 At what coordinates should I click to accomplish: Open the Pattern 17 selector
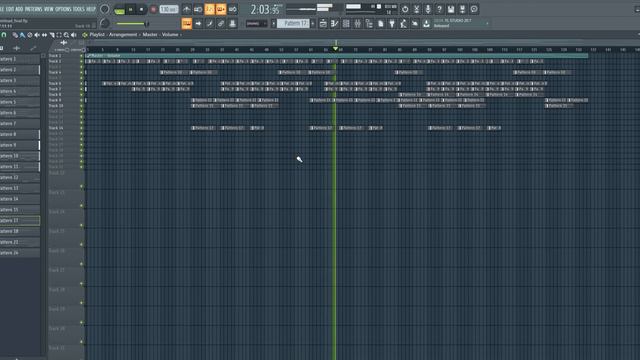tap(293, 24)
